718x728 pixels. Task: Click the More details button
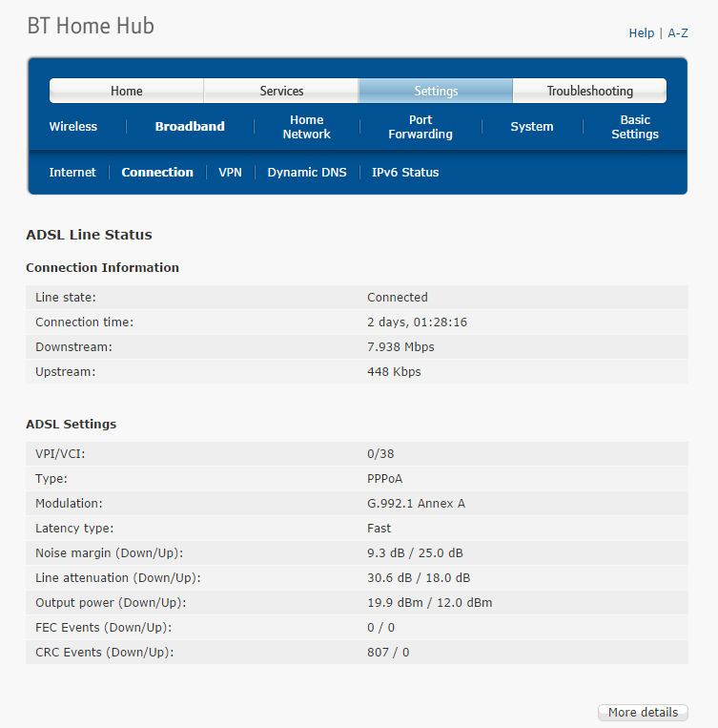tap(643, 712)
